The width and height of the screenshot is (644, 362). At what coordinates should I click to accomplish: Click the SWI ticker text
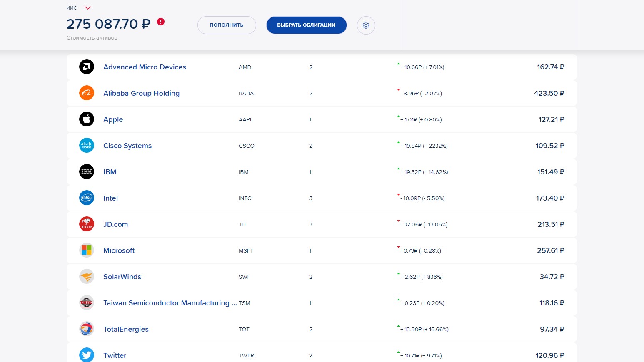click(244, 277)
